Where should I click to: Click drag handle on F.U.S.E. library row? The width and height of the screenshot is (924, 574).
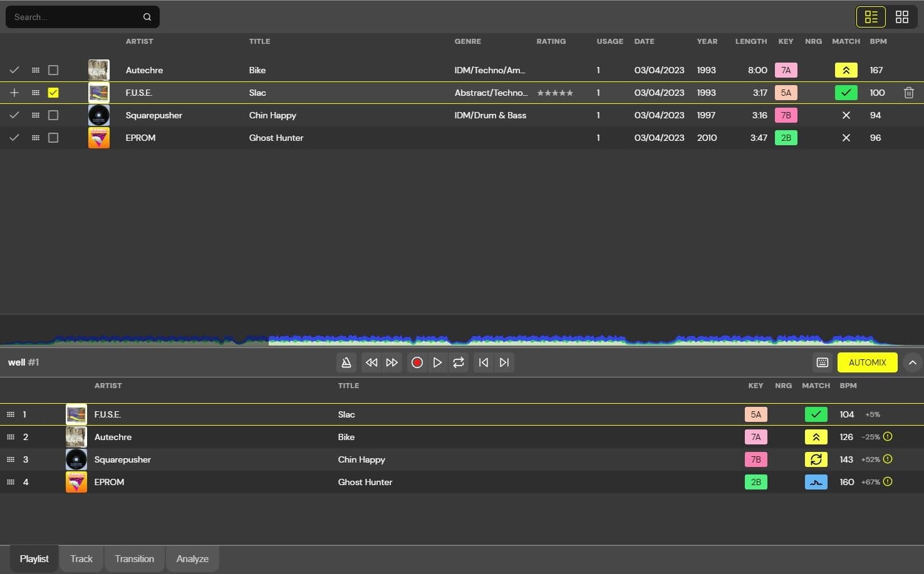[x=36, y=93]
